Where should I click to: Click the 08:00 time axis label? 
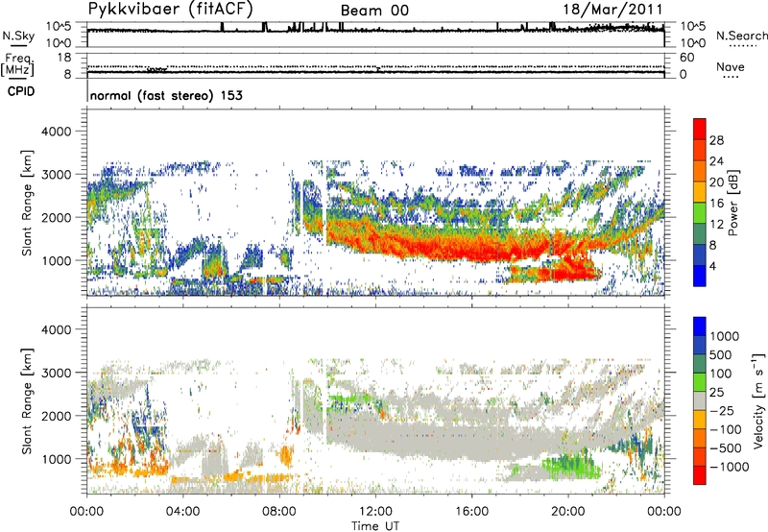click(x=279, y=512)
